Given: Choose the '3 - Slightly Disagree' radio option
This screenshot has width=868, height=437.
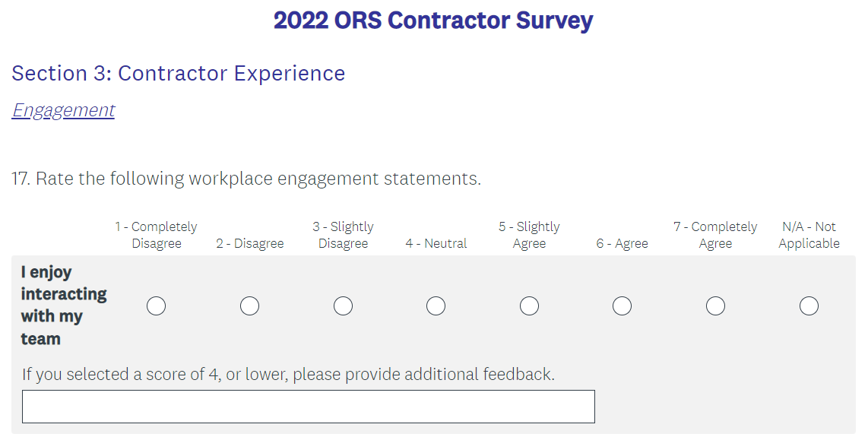Looking at the screenshot, I should pyautogui.click(x=343, y=306).
